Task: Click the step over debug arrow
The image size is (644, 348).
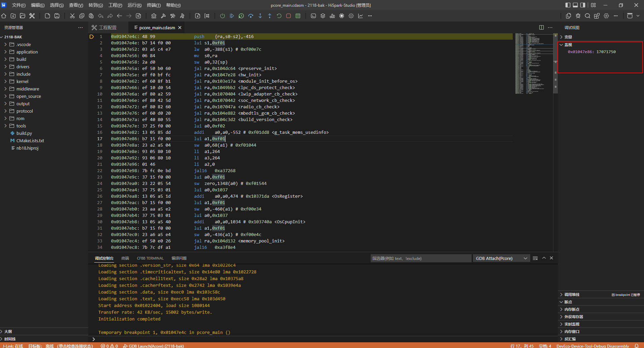Action: [251, 16]
